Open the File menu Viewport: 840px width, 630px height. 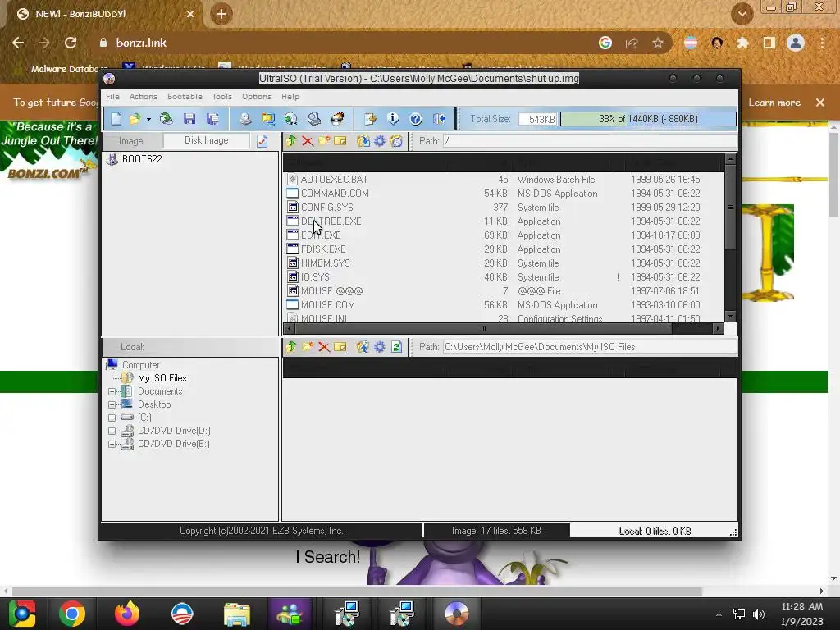click(112, 97)
